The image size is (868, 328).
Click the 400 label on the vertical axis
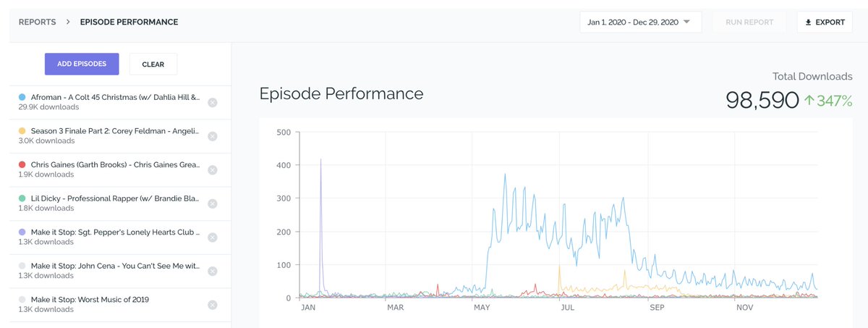[x=284, y=165]
